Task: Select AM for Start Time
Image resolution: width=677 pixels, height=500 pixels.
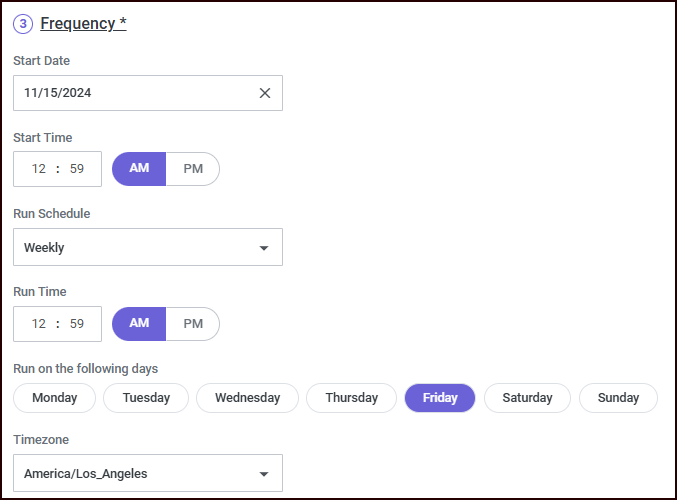Action: [139, 169]
